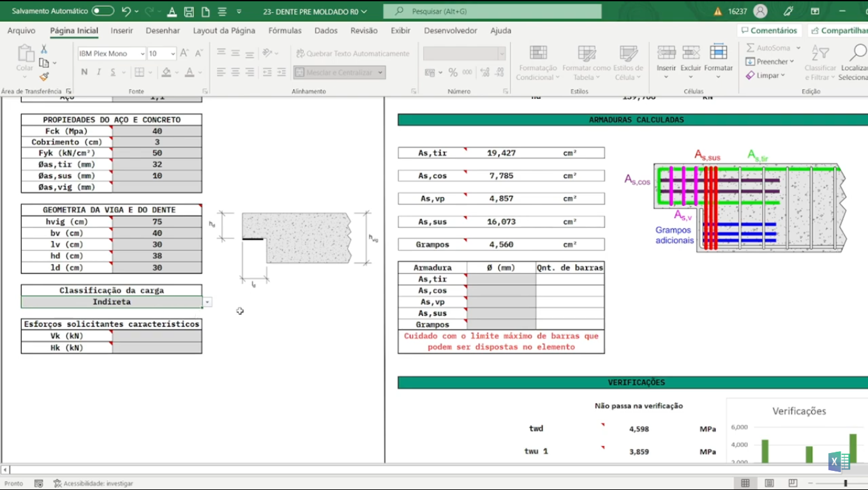Click the AutoSoma sigma icon
This screenshot has width=868, height=490.
click(751, 48)
